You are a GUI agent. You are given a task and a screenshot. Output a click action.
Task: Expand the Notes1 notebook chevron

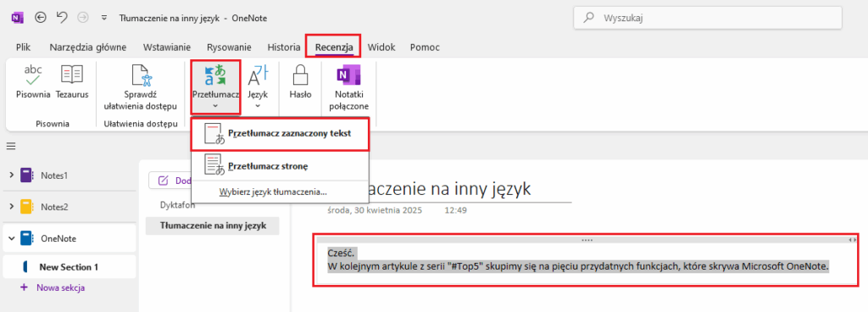click(12, 175)
